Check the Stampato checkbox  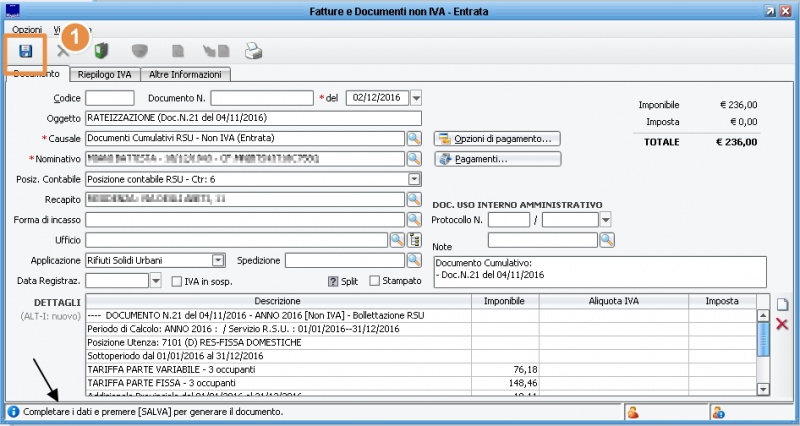pyautogui.click(x=375, y=281)
